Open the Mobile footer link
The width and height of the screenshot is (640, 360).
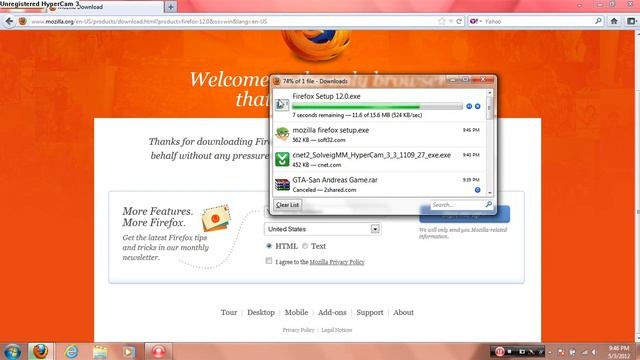296,312
